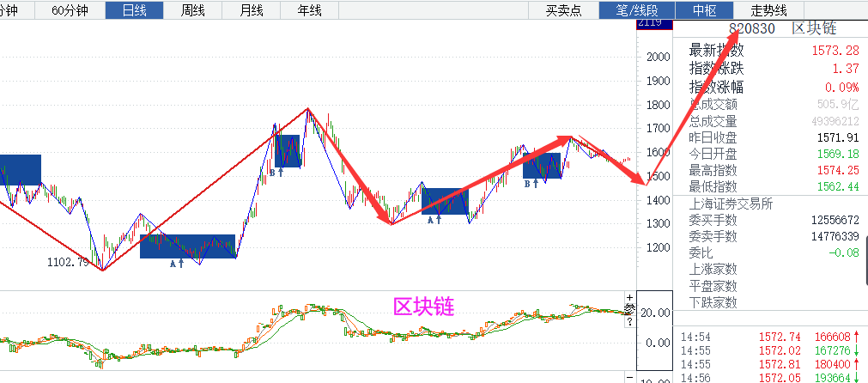Viewport: 868px width, 383px height.
Task: Open indicator help with the ? button
Action: click(x=630, y=322)
